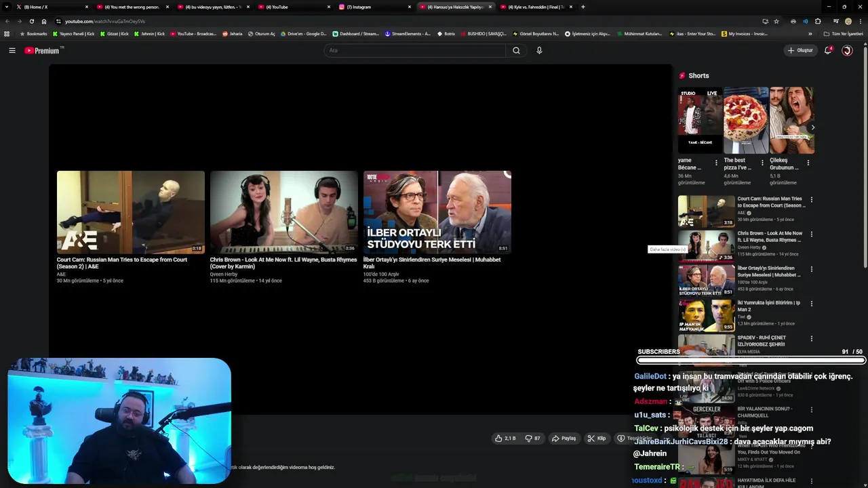Viewport: 868px width, 488px height.
Task: Expand bookmarks bar overflow chevron
Action: (x=810, y=34)
